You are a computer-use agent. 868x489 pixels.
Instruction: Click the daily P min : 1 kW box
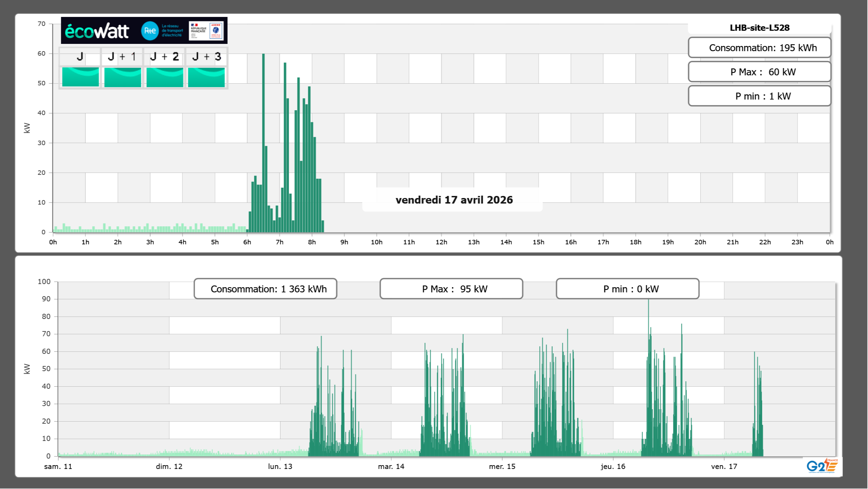pos(759,96)
